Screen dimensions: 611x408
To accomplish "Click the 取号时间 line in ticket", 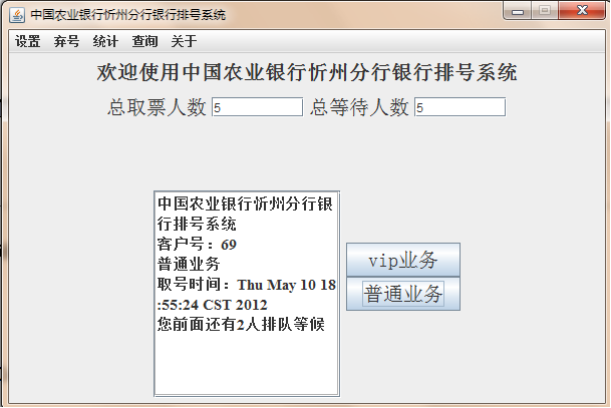I will pos(246,295).
